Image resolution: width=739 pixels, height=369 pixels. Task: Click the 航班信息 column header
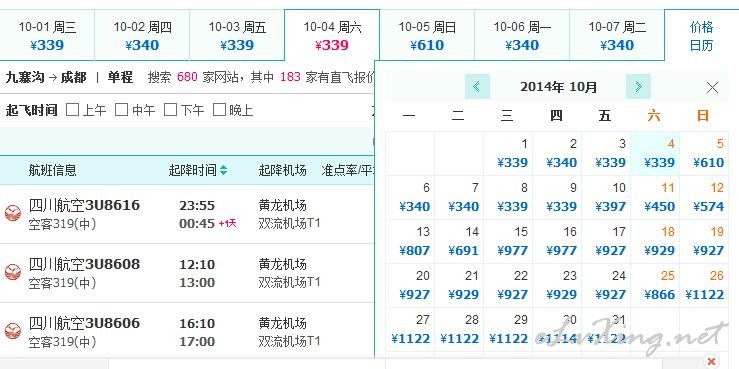(52, 170)
